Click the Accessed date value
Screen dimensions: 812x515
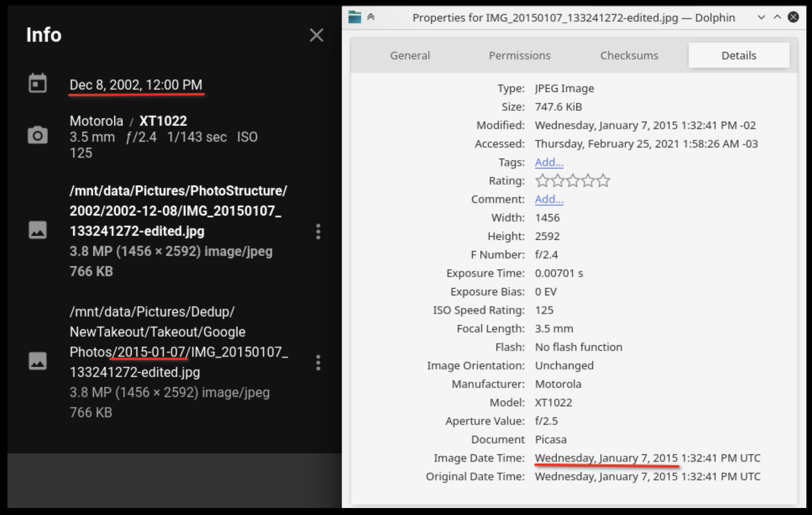pyautogui.click(x=646, y=144)
